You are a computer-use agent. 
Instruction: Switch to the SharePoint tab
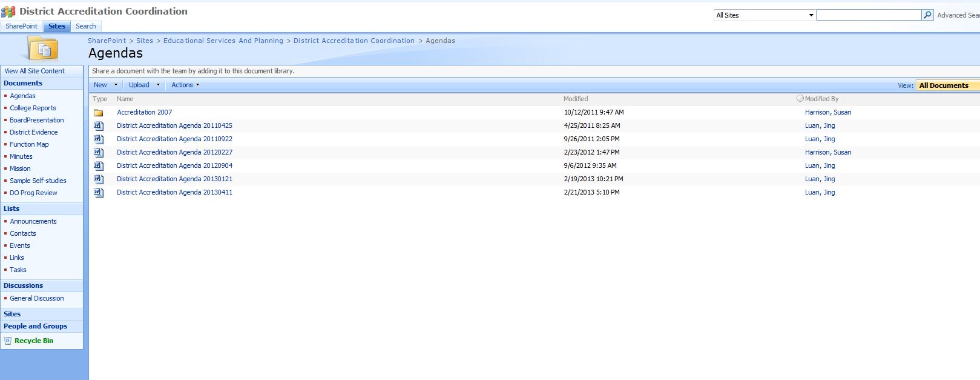21,27
